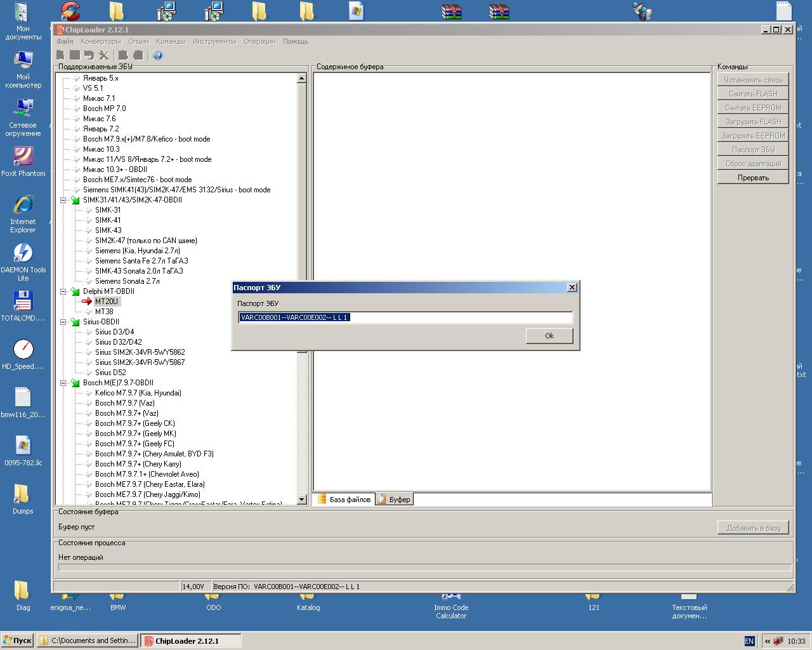Select Январь 5.x in the ECU list

(x=100, y=78)
